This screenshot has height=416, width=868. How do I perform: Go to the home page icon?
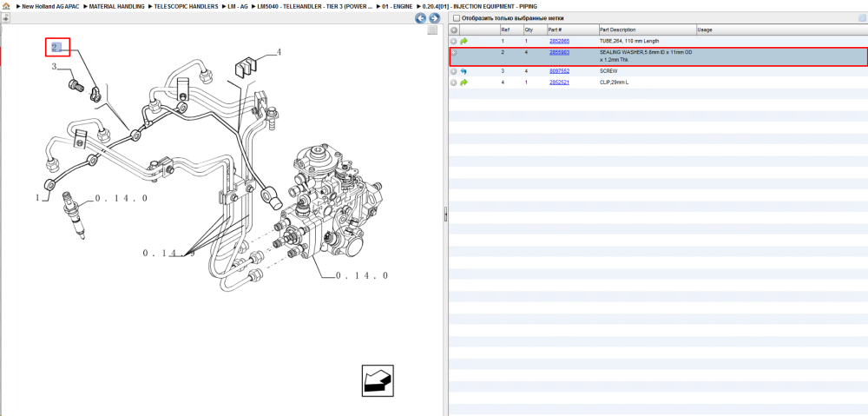coord(6,6)
